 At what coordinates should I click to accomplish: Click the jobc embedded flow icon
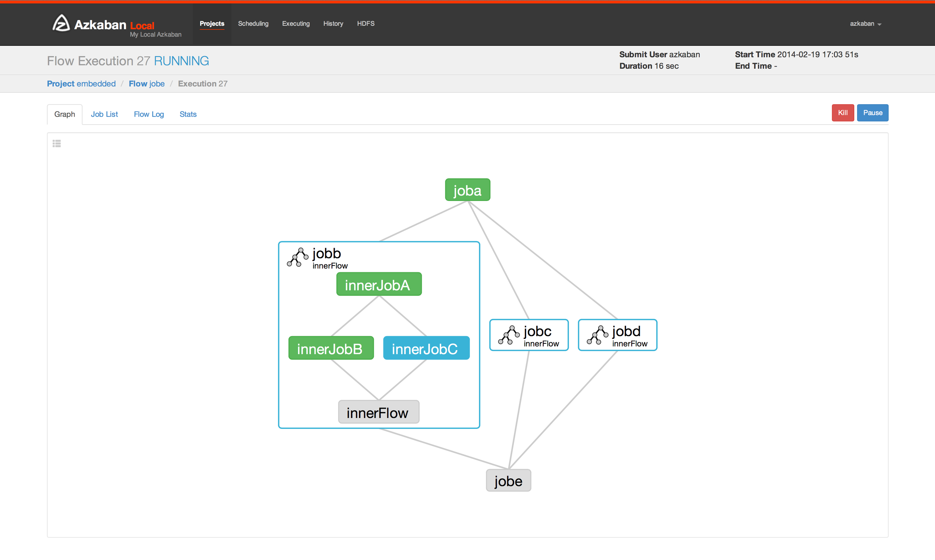coord(508,335)
